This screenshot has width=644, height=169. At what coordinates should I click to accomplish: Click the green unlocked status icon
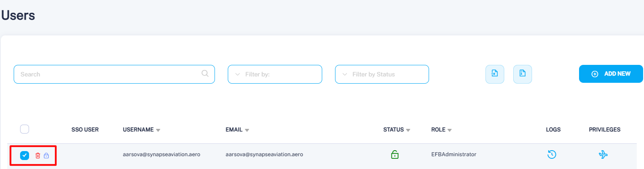point(395,154)
